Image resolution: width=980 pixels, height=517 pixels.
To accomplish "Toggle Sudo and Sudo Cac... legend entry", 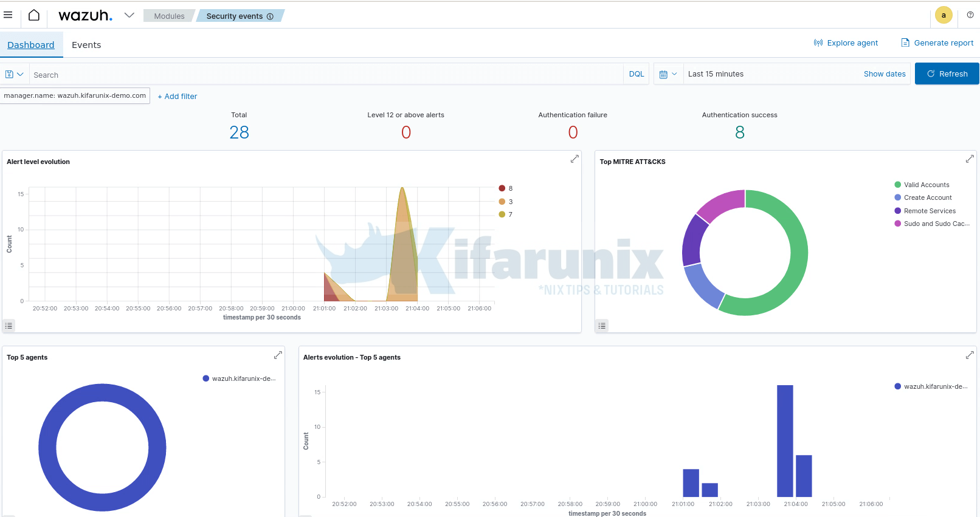I will click(932, 224).
